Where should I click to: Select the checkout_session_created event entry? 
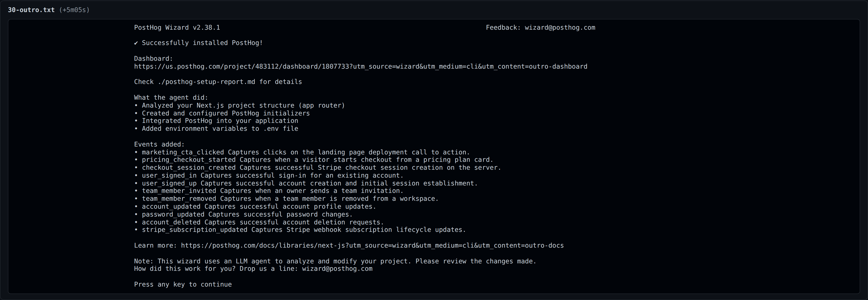tap(317, 168)
